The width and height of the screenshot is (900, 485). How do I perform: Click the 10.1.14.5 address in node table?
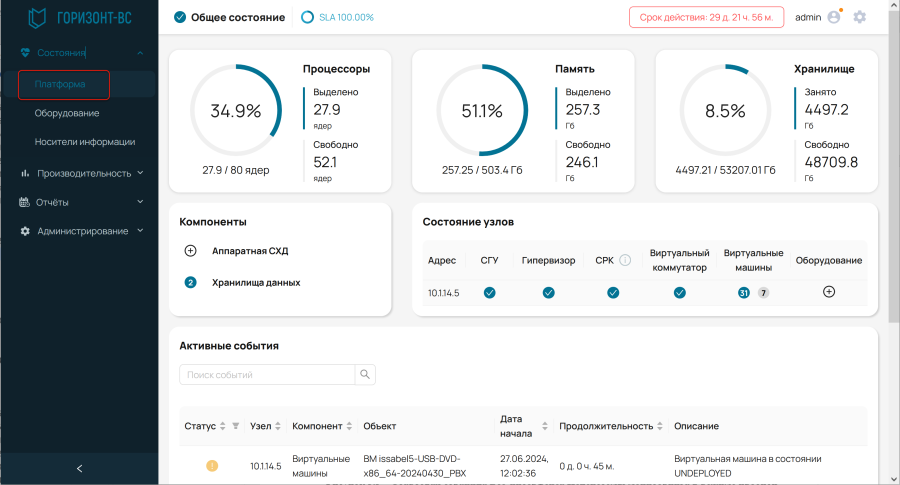[444, 293]
